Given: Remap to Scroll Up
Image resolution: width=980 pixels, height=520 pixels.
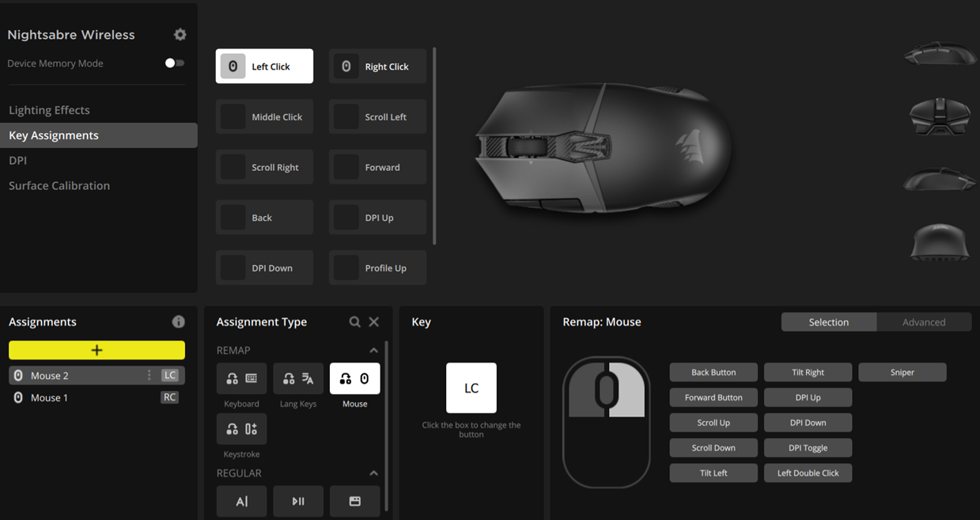Looking at the screenshot, I should tap(713, 423).
